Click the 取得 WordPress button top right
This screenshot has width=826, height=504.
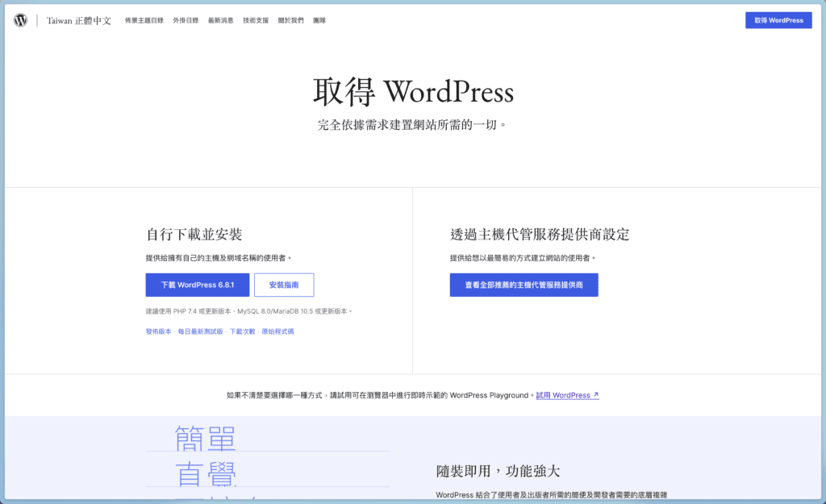coord(778,19)
